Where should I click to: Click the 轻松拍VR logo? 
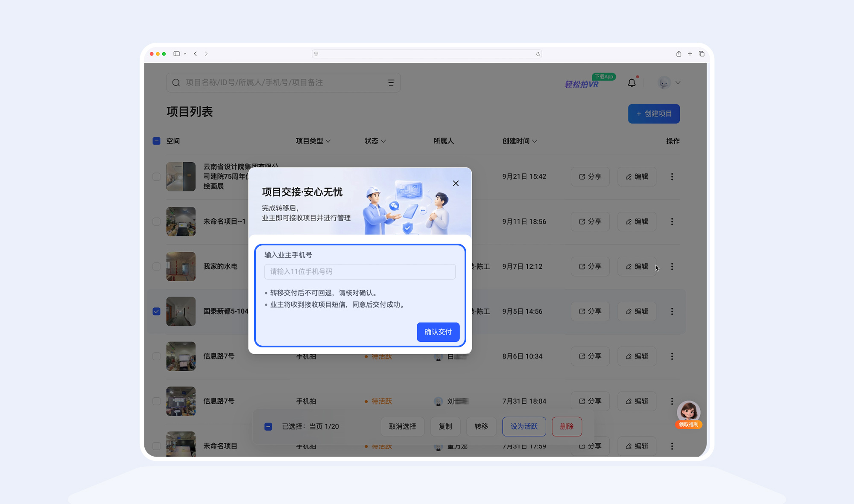[581, 84]
